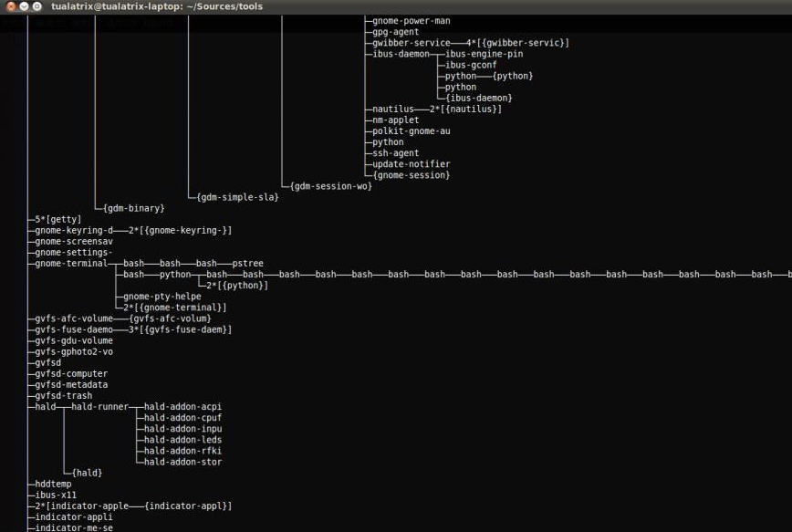Click the {hald} thread in braces
This screenshot has height=532, width=792.
pos(87,474)
